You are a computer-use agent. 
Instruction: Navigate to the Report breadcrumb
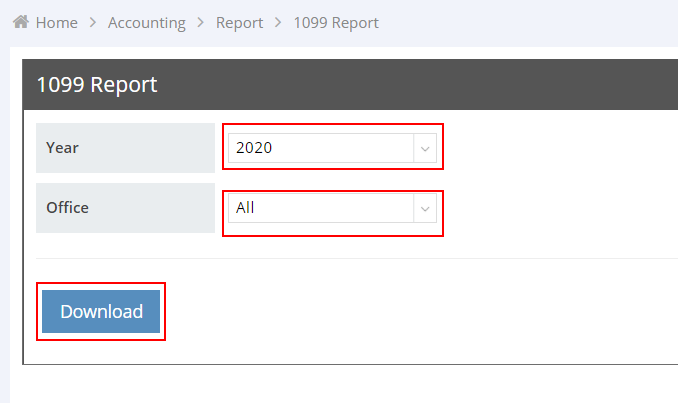(x=239, y=22)
